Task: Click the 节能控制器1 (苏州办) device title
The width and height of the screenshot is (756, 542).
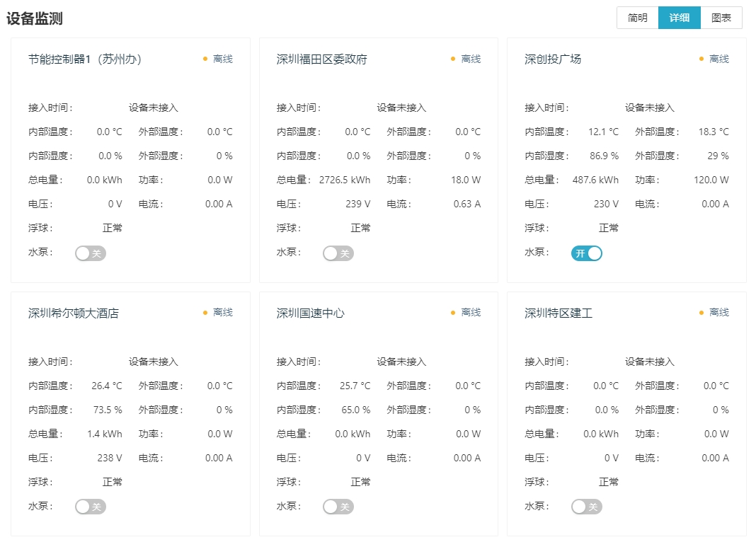Action: [x=85, y=59]
